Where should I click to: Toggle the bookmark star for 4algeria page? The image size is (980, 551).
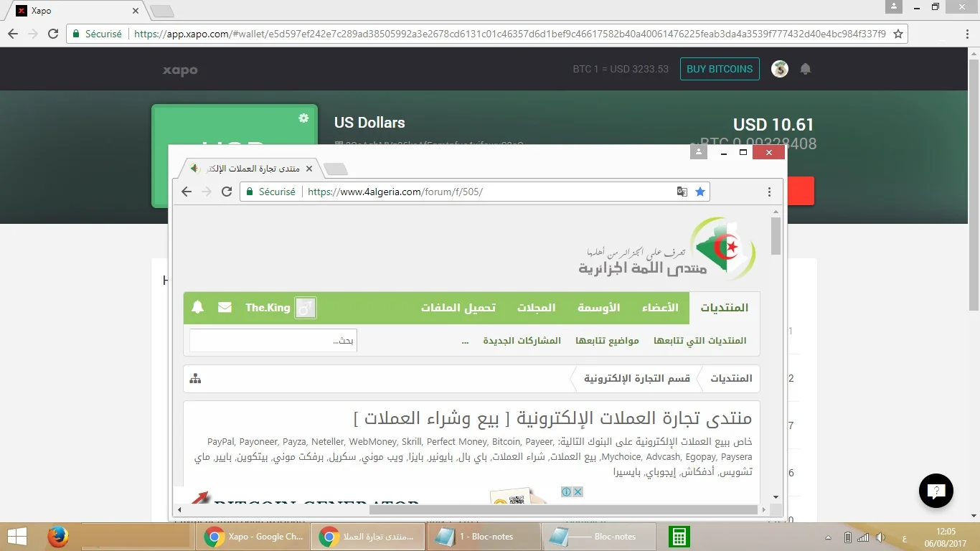[700, 192]
